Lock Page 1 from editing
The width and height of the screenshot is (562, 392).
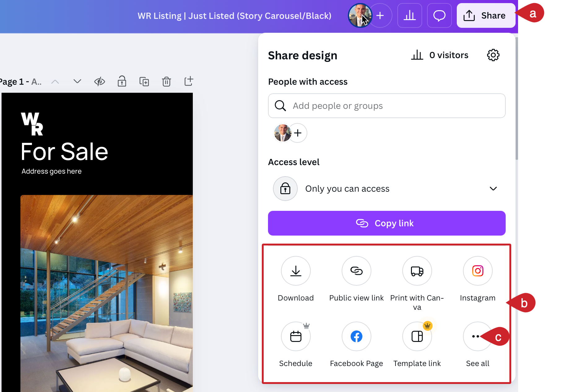pos(122,81)
